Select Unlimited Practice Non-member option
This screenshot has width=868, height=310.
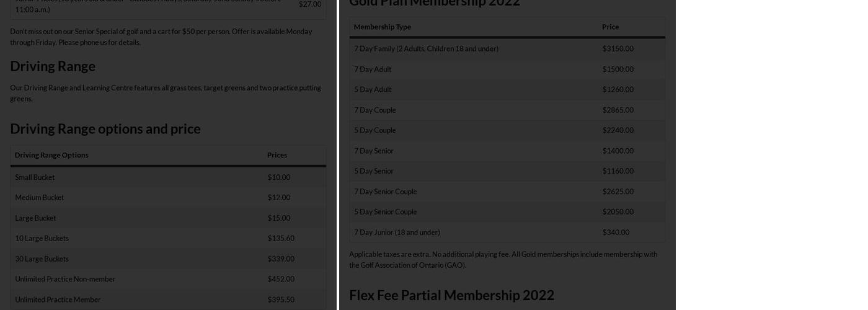65,279
